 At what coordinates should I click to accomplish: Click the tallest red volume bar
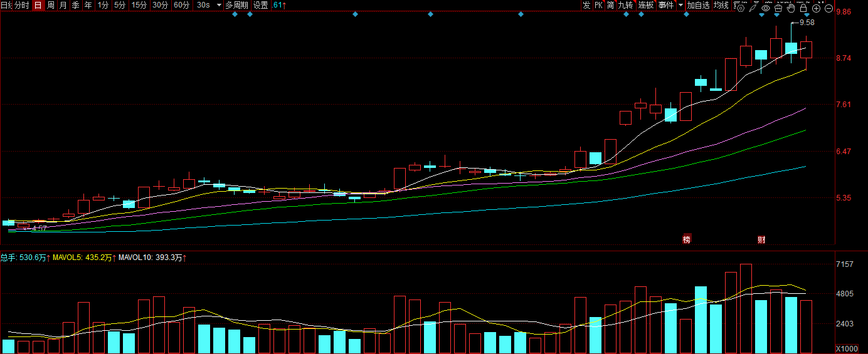746,309
